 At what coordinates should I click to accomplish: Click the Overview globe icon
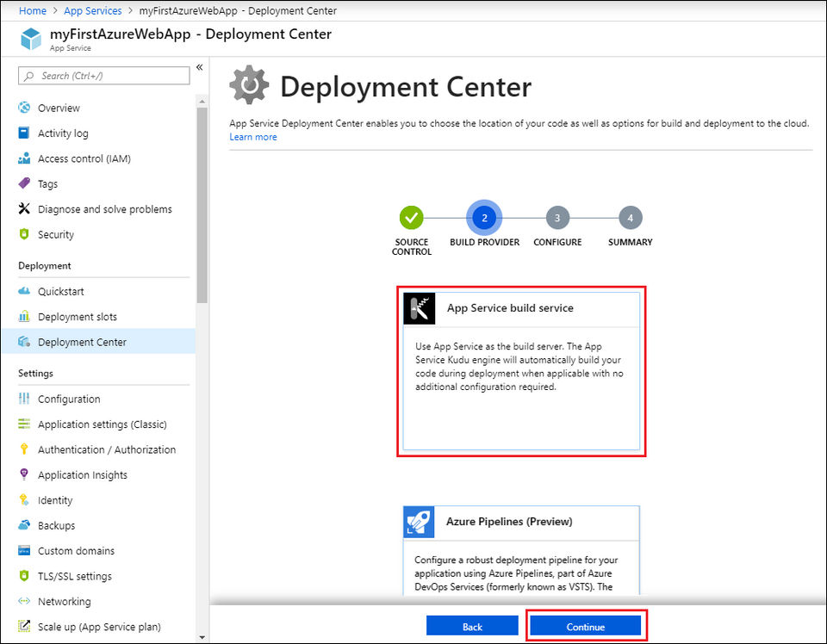point(24,108)
